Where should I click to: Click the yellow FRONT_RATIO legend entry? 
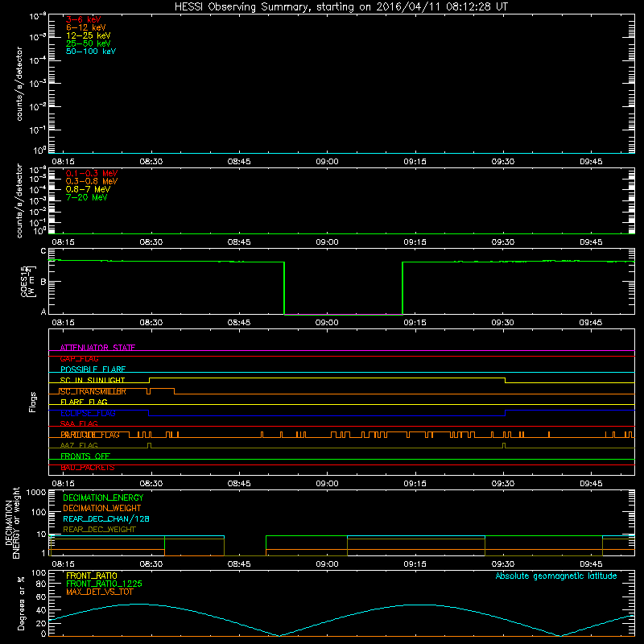click(92, 576)
